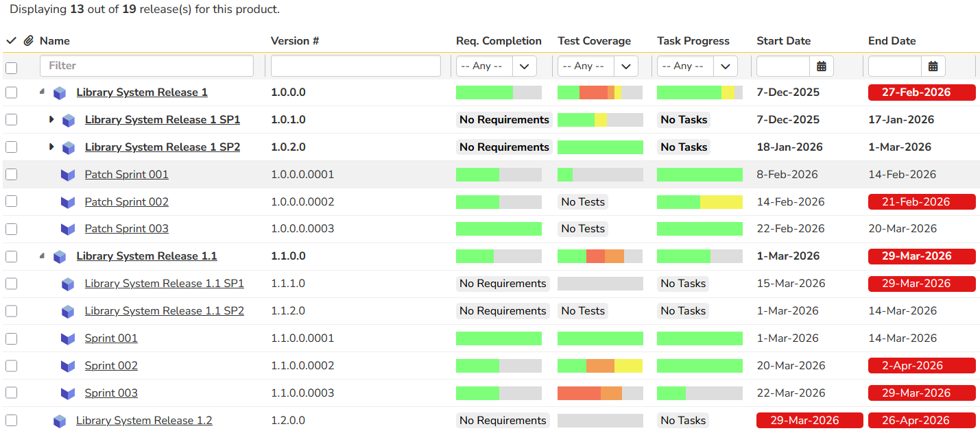Click the sprint icon beside Patch Sprint 002
The image size is (980, 433).
(68, 202)
